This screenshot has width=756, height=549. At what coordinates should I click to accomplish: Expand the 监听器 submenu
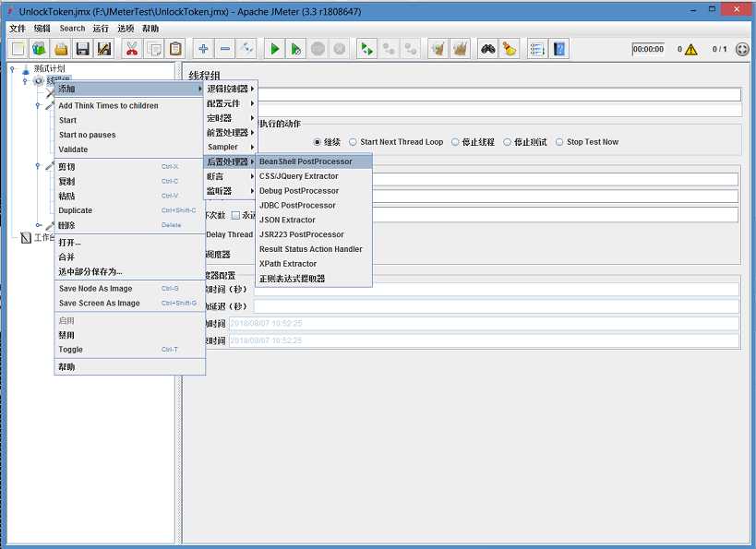[x=230, y=191]
